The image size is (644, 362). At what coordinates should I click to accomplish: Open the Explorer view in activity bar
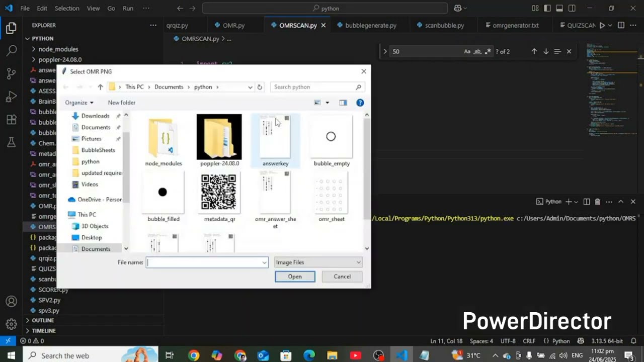point(11,28)
